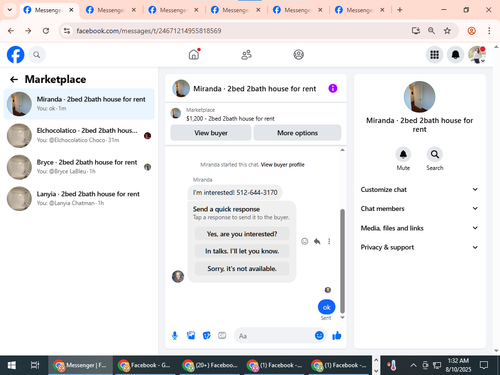
Task: Bookmark this page star icon
Action: [x=447, y=31]
